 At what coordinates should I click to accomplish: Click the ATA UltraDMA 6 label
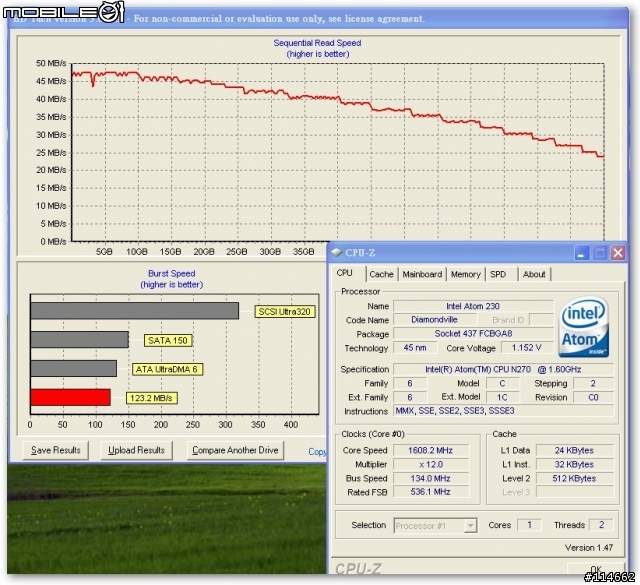(x=167, y=369)
